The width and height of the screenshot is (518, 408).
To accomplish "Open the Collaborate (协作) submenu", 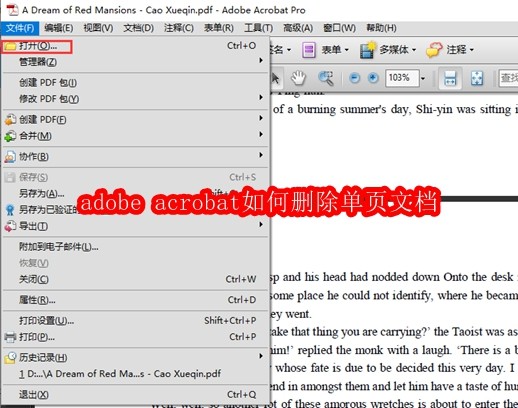I will coord(135,156).
